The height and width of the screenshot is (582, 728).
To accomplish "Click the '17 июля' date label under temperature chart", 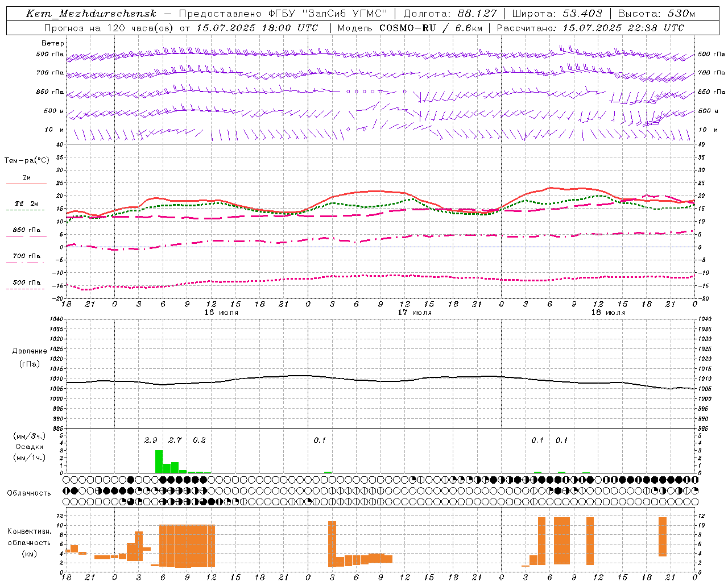I will pyautogui.click(x=415, y=313).
